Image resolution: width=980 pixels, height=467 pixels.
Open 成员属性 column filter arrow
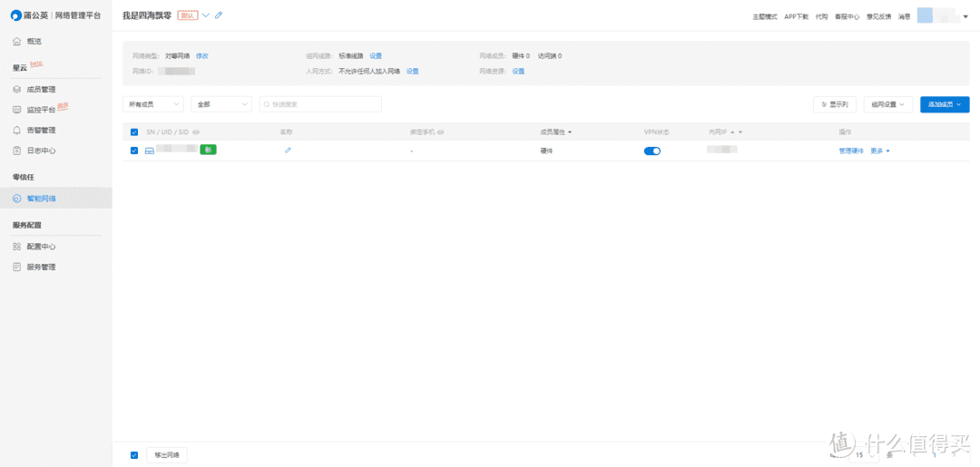tap(570, 132)
